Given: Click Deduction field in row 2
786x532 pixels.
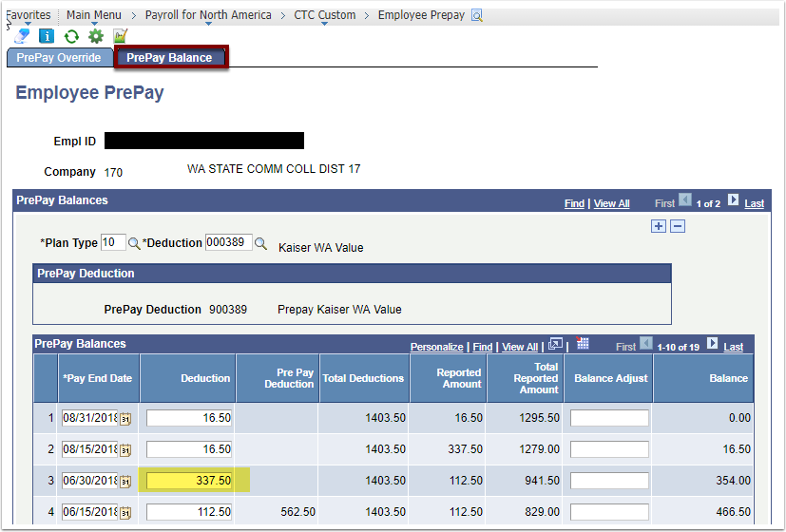Looking at the screenshot, I should [x=189, y=449].
